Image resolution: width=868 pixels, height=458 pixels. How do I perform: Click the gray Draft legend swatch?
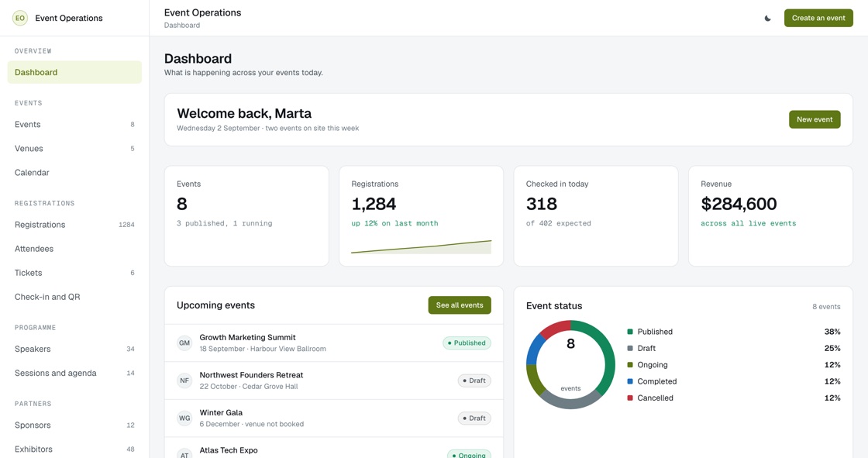(630, 349)
